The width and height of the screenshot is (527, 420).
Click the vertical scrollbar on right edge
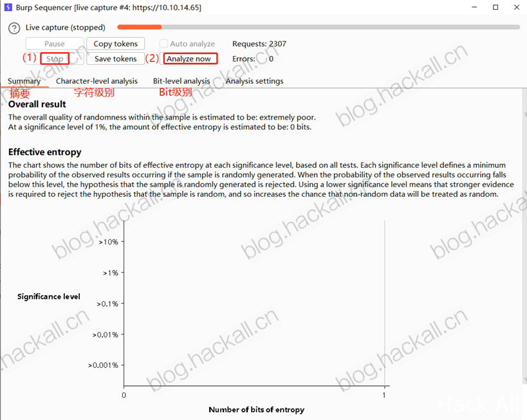pyautogui.click(x=525, y=235)
